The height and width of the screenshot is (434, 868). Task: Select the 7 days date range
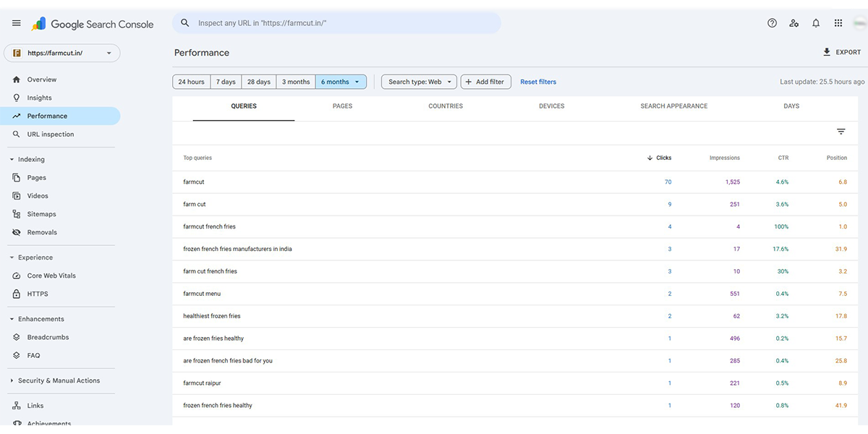point(226,82)
